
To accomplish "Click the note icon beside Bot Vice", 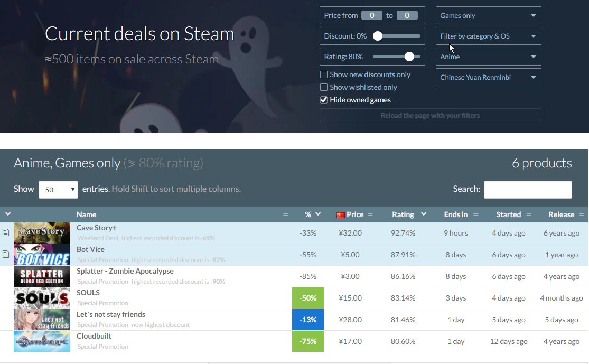I will coord(6,254).
